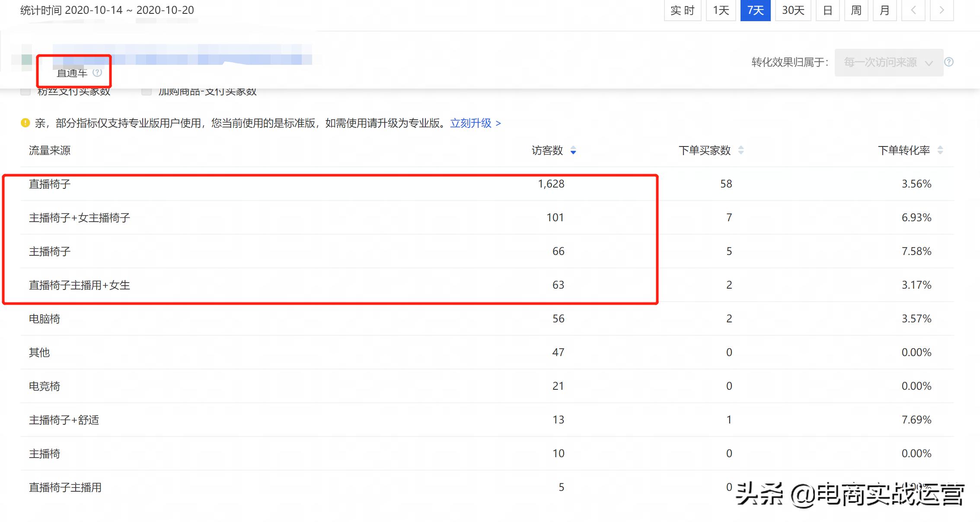Select the 实时 time range tab
This screenshot has width=980, height=522.
pos(682,10)
